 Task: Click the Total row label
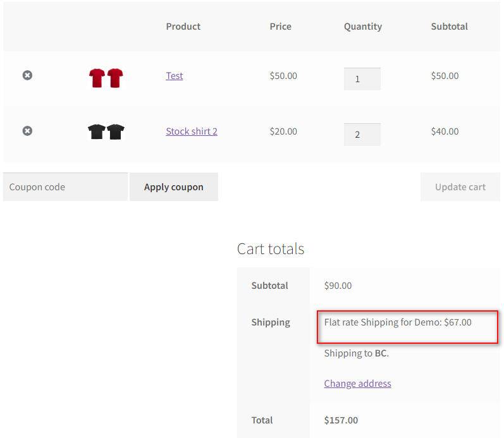tap(262, 420)
